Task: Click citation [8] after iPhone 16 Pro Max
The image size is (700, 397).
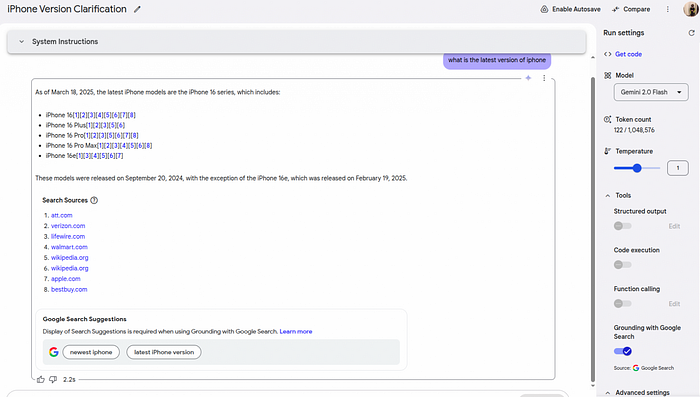Action: click(148, 146)
